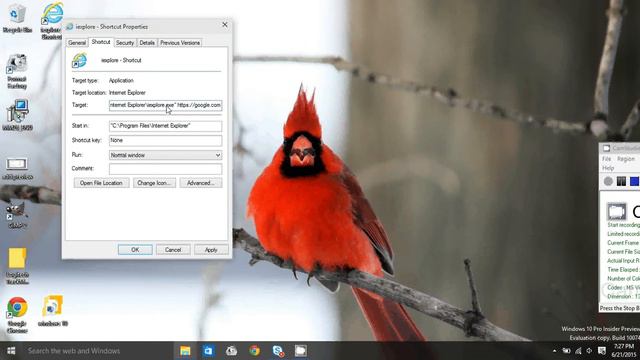Show hidden system tray icons
640x360 pixels.
click(554, 351)
